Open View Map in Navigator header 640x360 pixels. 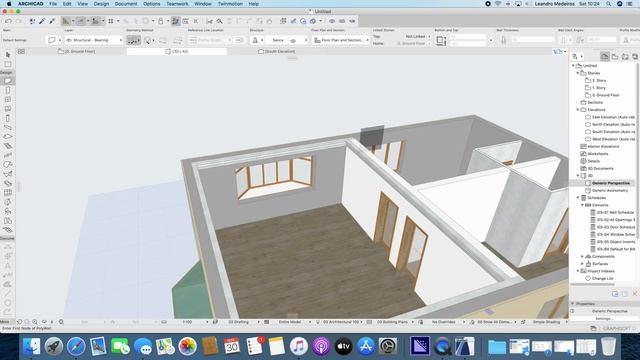(x=615, y=57)
